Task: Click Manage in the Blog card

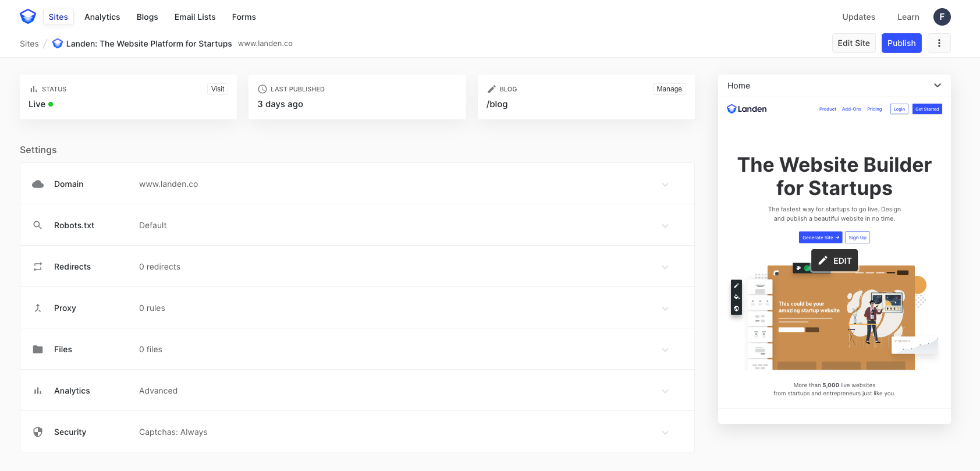Action: pyautogui.click(x=669, y=89)
